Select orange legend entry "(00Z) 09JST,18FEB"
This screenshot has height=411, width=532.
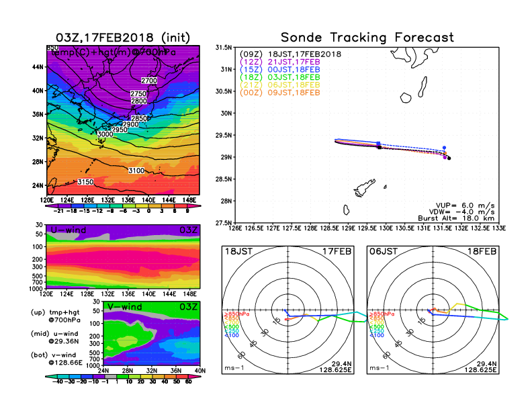pyautogui.click(x=280, y=93)
